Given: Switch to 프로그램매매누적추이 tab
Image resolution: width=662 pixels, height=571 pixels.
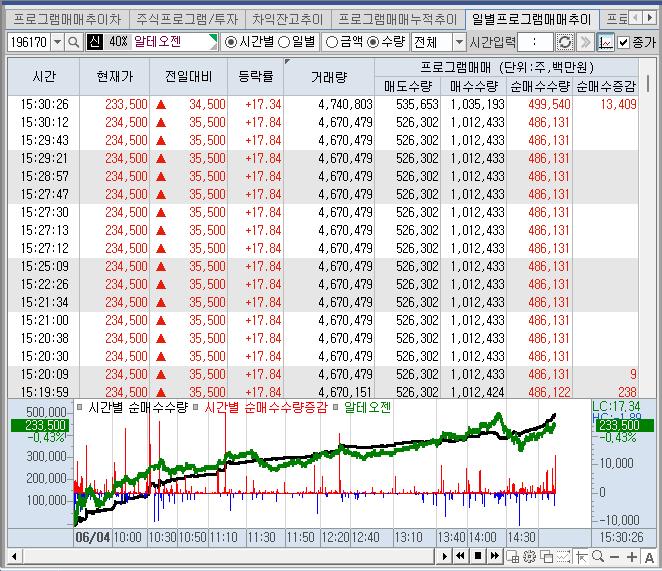Looking at the screenshot, I should coord(398,19).
